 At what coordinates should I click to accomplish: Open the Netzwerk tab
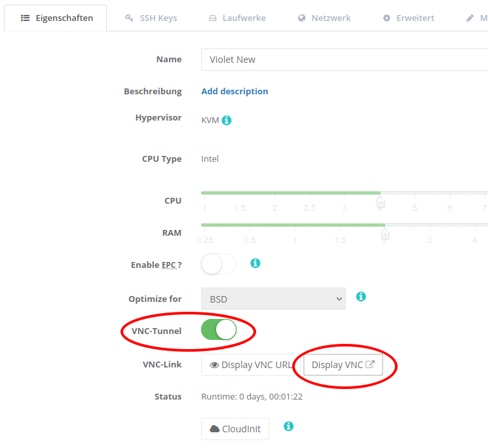tap(324, 18)
